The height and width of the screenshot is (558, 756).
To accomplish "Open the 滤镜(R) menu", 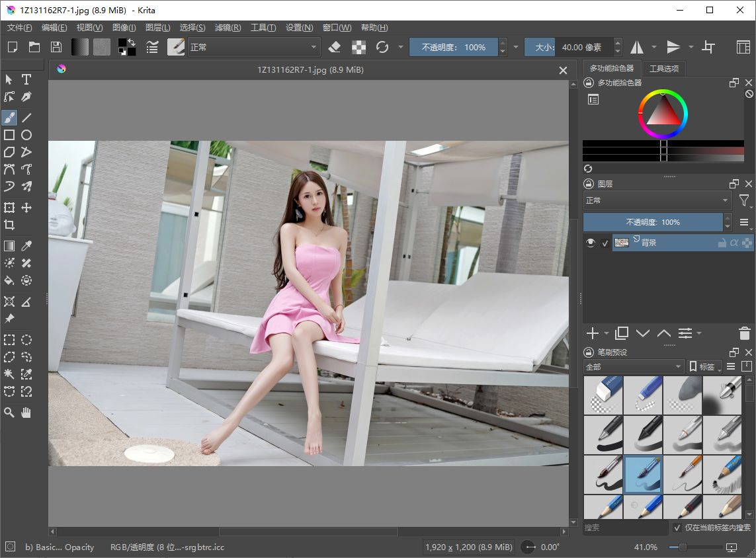I will (x=228, y=28).
